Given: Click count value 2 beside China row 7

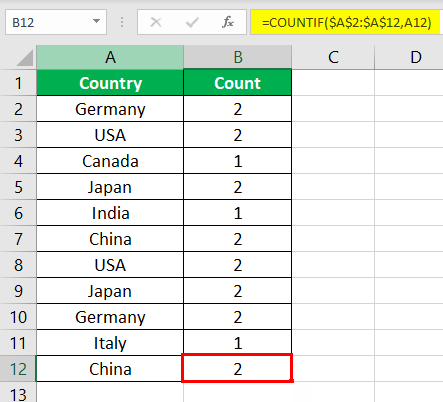Looking at the screenshot, I should (x=237, y=239).
